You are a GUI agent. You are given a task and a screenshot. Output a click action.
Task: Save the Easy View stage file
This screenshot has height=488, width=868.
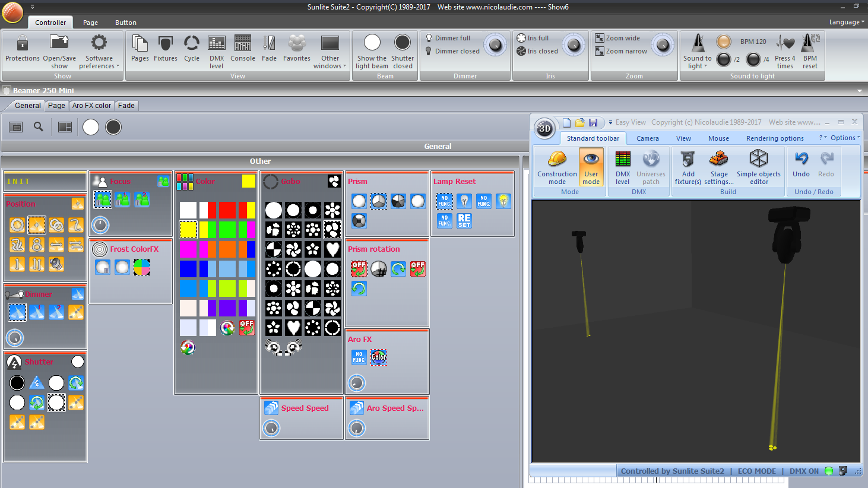click(x=593, y=122)
